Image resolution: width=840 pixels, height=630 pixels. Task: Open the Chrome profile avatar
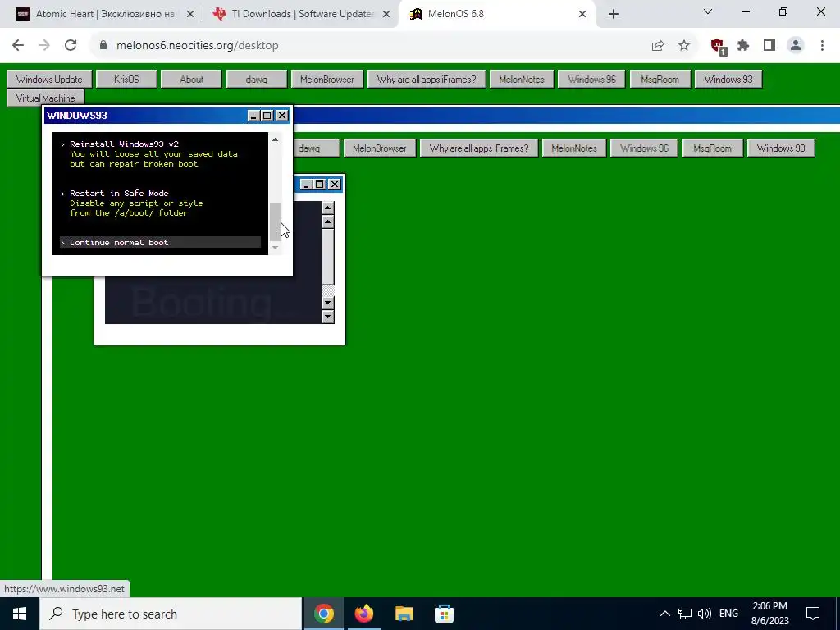coord(796,46)
